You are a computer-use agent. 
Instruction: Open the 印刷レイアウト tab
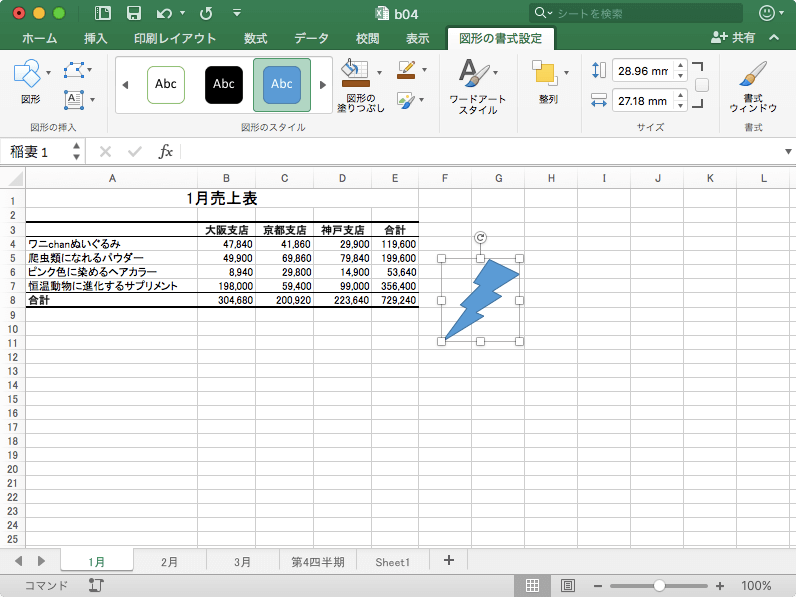tap(175, 39)
